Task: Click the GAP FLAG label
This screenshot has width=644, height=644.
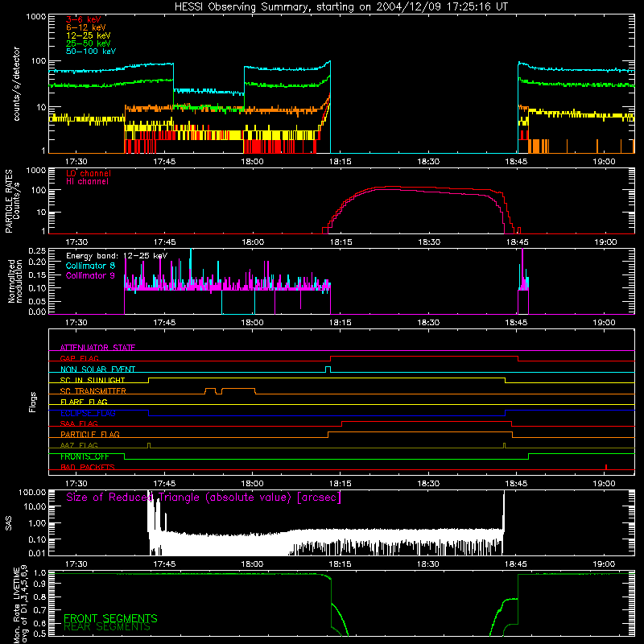Action: coord(79,358)
